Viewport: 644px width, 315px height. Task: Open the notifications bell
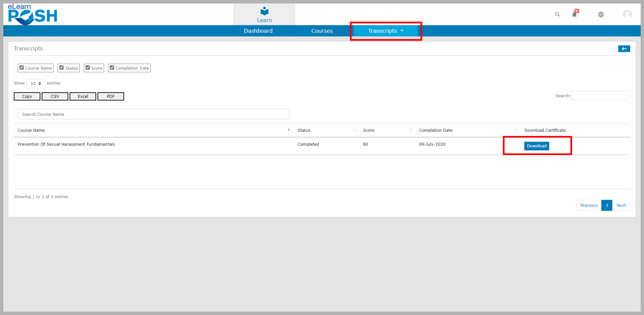point(574,14)
